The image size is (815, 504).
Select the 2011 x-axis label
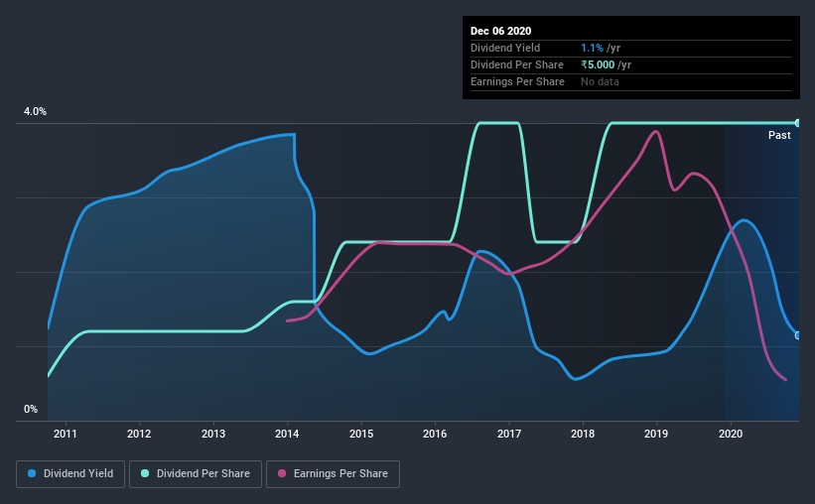pyautogui.click(x=66, y=434)
